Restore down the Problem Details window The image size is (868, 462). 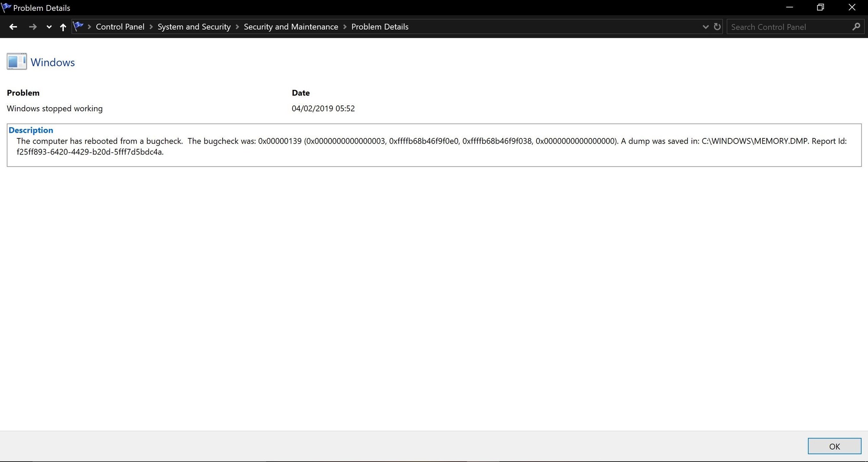(820, 7)
